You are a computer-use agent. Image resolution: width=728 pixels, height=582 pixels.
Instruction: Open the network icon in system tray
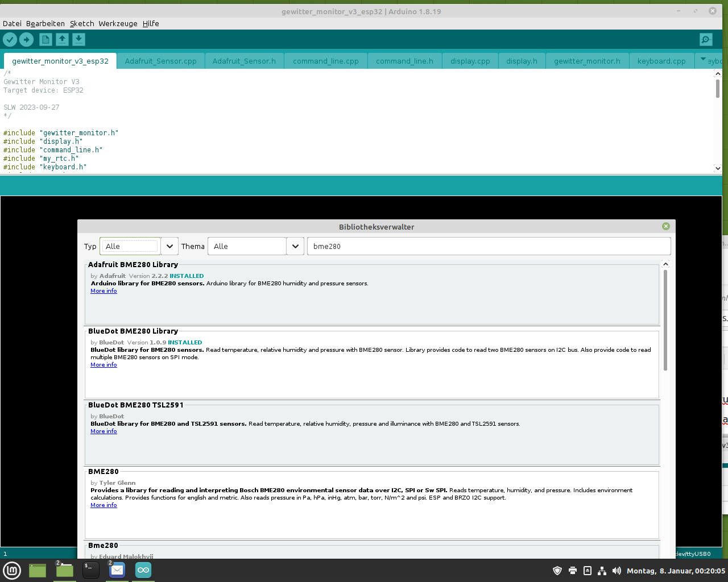coord(602,571)
